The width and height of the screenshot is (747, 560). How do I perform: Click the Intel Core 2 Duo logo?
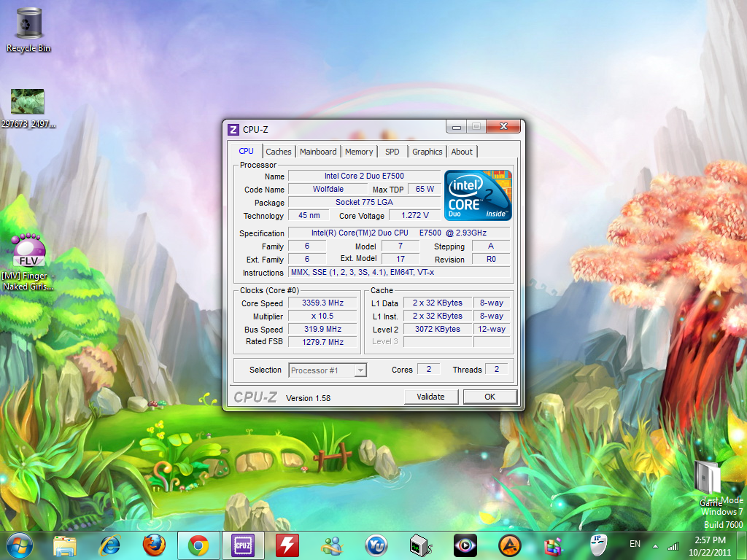[x=478, y=195]
